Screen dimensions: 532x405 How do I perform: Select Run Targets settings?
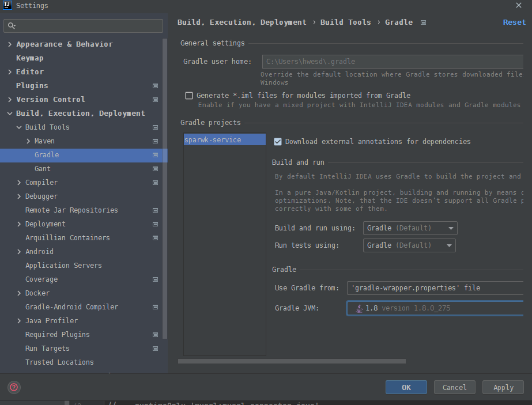pyautogui.click(x=47, y=349)
